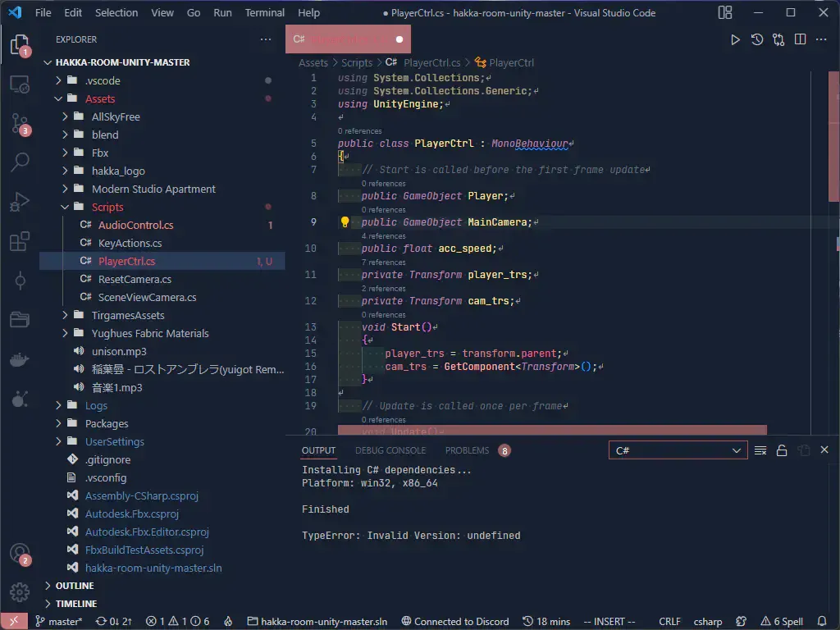Click the master branch in status bar
Screen dimensions: 840x630
click(58, 622)
